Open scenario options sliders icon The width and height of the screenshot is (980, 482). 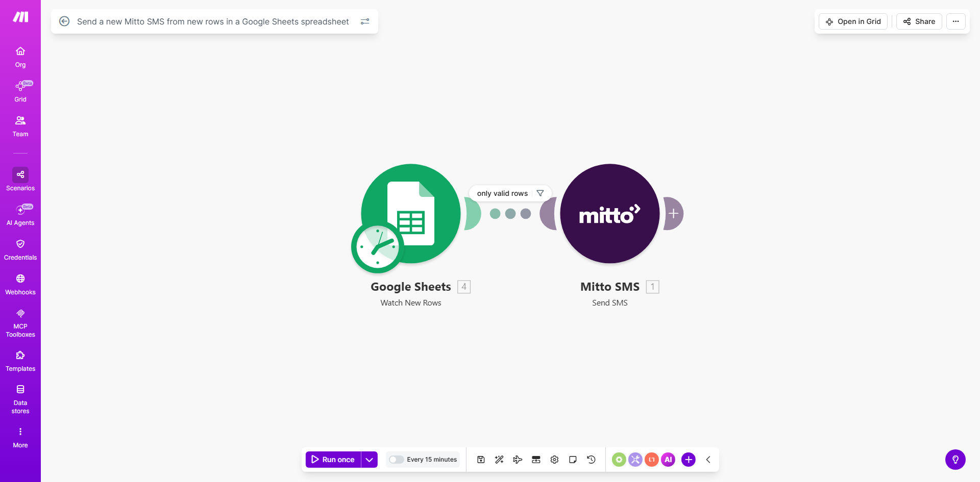click(365, 21)
